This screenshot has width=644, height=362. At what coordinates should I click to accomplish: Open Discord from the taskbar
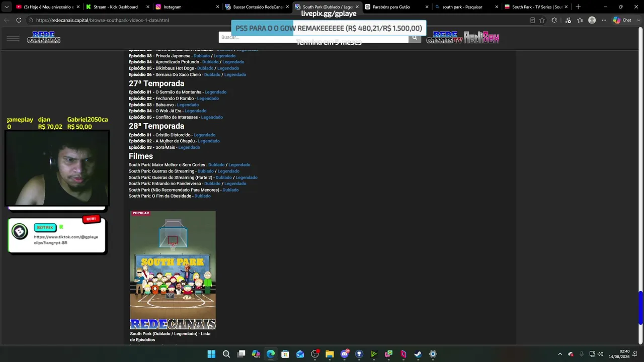(345, 354)
